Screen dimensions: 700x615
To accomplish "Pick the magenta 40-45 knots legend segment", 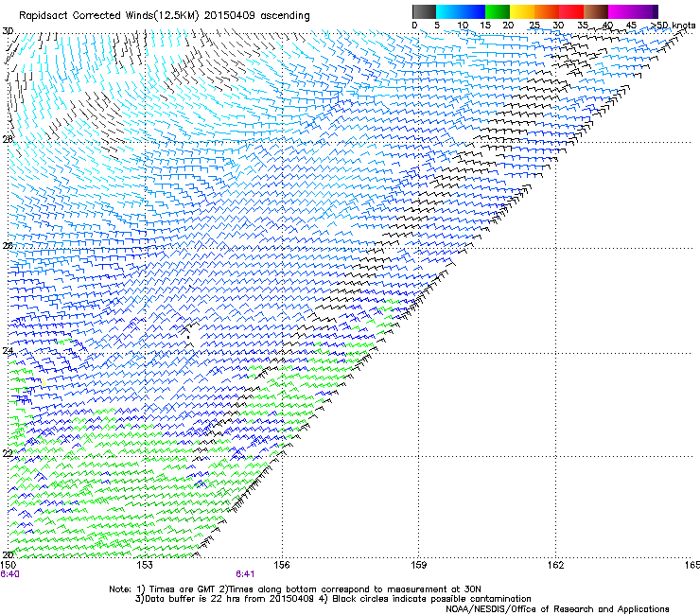I will pyautogui.click(x=621, y=11).
